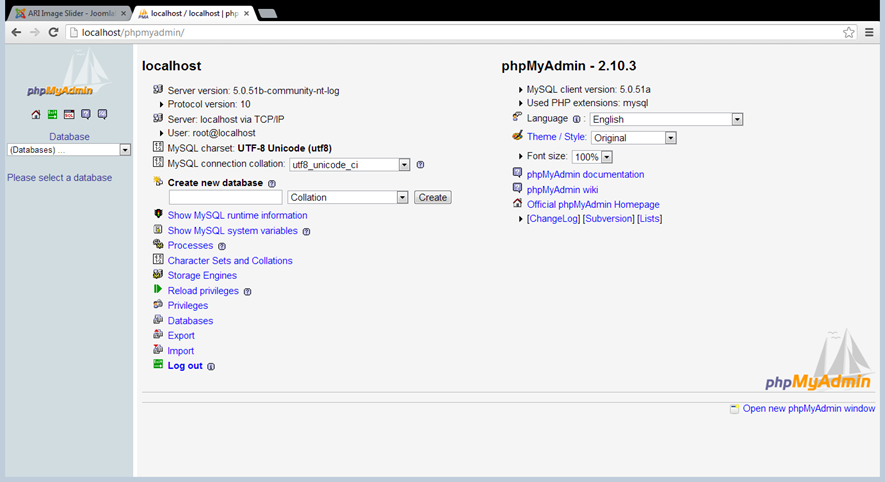The image size is (885, 482).
Task: Click help icon beside Reload privileges
Action: (x=247, y=292)
